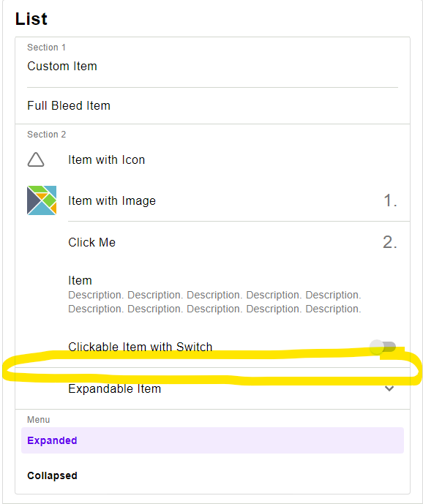Click the Expandable Item label
Screen dimensions: 423x504
pos(114,388)
